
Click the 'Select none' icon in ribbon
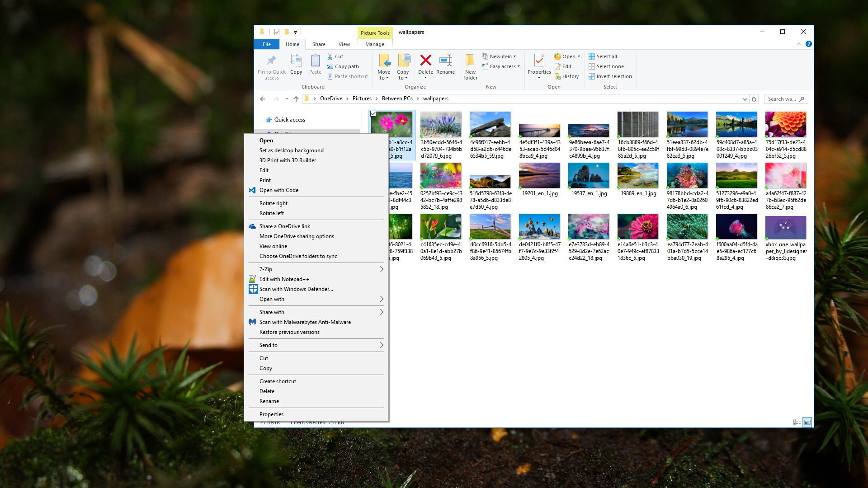(x=591, y=66)
